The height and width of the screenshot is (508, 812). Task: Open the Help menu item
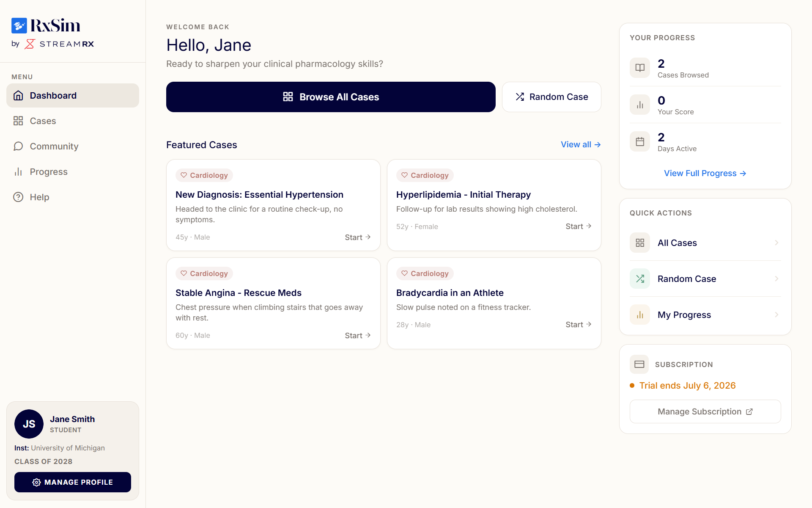point(73,197)
